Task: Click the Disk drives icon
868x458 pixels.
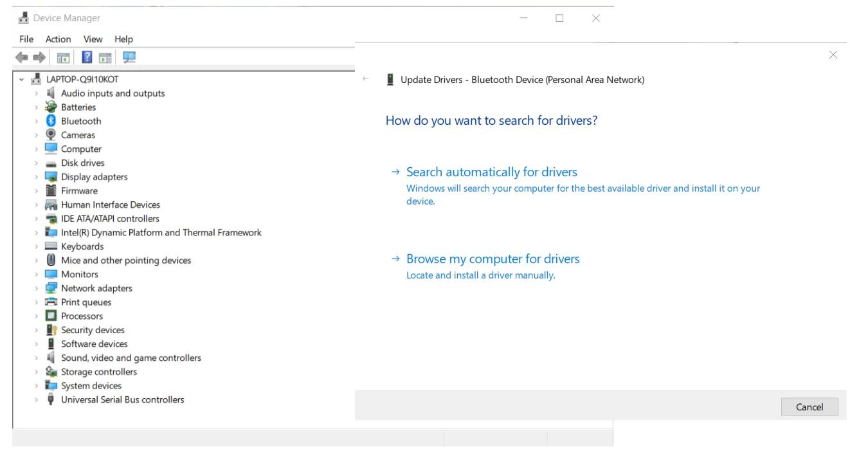Action: [x=51, y=163]
